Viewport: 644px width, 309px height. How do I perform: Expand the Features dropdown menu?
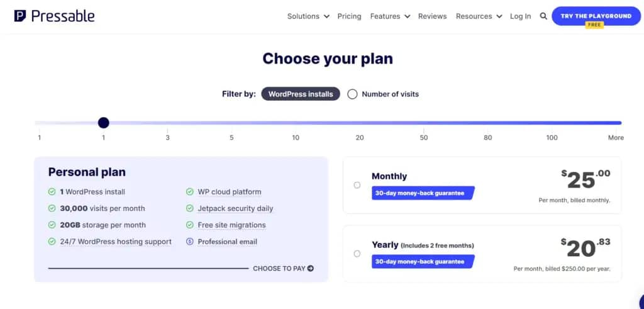tap(390, 16)
